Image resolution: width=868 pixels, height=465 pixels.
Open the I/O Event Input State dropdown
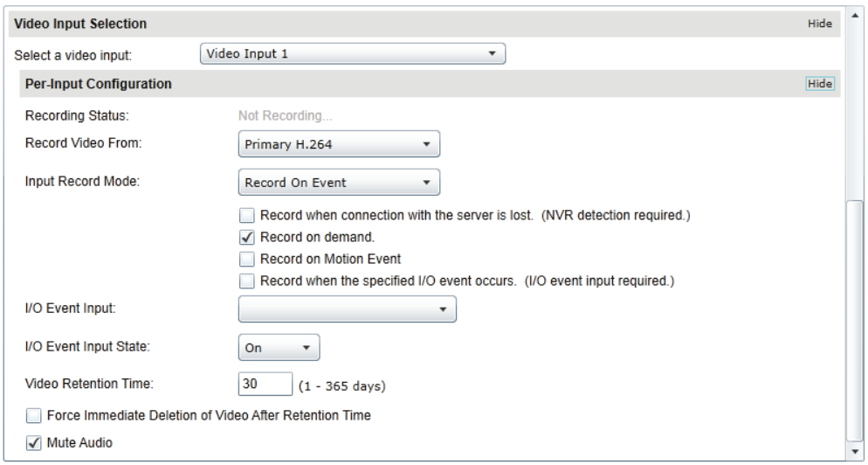[x=279, y=348]
